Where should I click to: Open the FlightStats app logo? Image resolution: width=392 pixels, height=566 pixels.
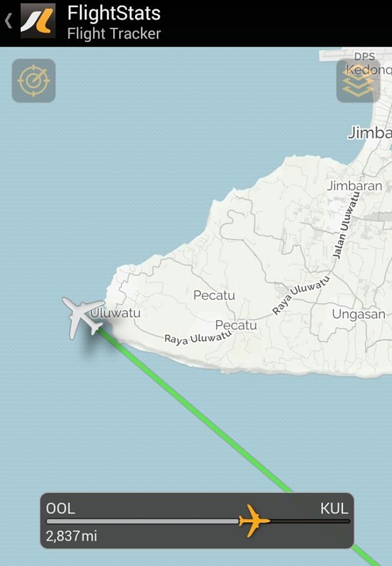pos(38,21)
